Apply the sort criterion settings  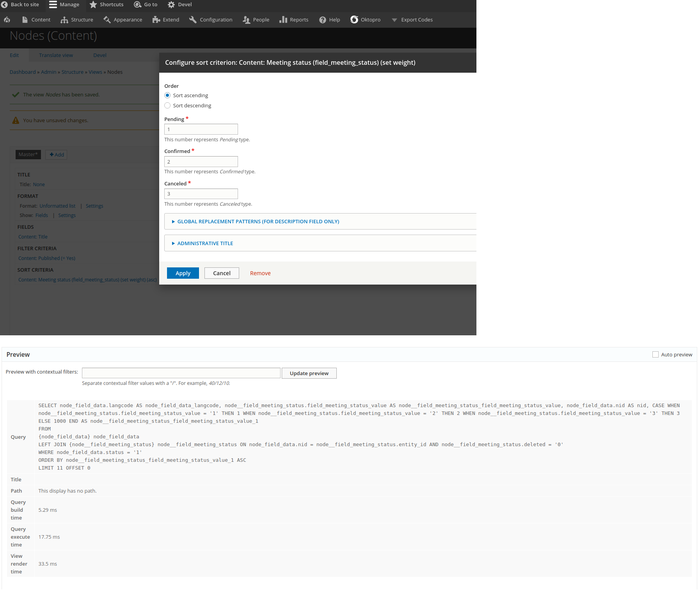point(183,273)
